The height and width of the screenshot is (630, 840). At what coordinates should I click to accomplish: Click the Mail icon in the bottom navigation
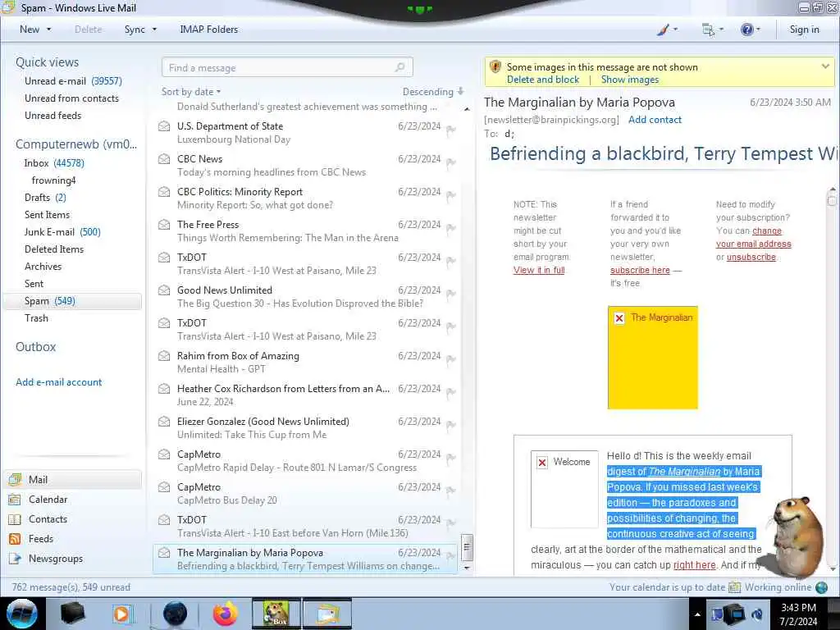(15, 479)
